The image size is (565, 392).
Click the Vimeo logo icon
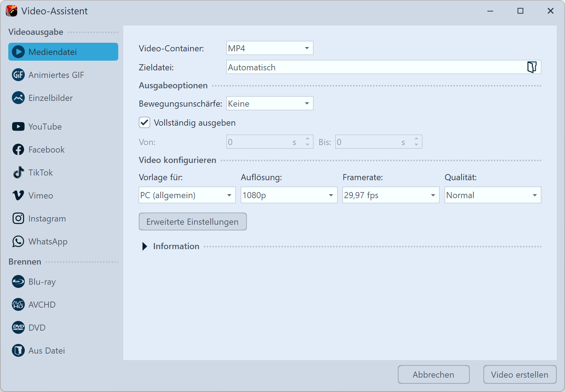tap(18, 196)
